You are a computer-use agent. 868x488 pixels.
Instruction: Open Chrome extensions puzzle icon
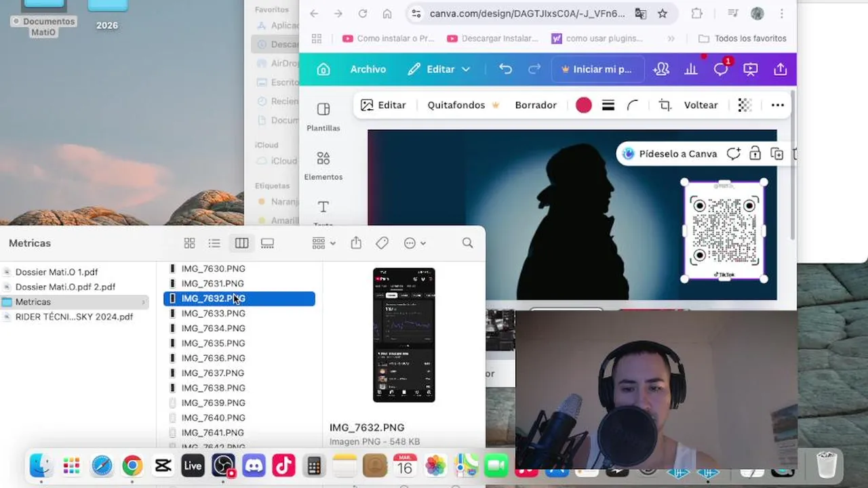[x=696, y=14]
